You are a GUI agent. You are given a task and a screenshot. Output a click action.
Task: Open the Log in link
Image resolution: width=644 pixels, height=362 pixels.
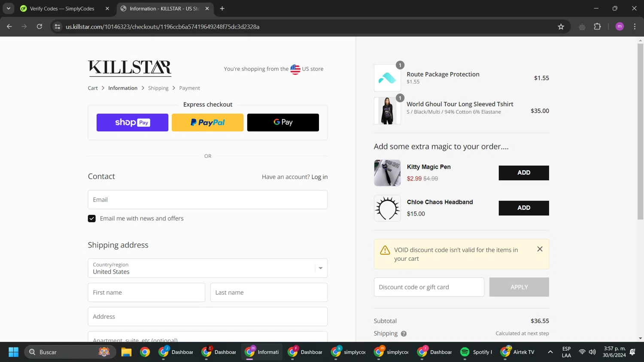pyautogui.click(x=319, y=177)
